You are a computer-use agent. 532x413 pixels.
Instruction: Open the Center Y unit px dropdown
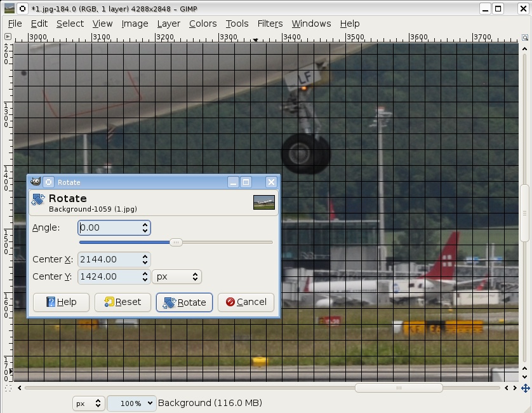[x=176, y=276]
